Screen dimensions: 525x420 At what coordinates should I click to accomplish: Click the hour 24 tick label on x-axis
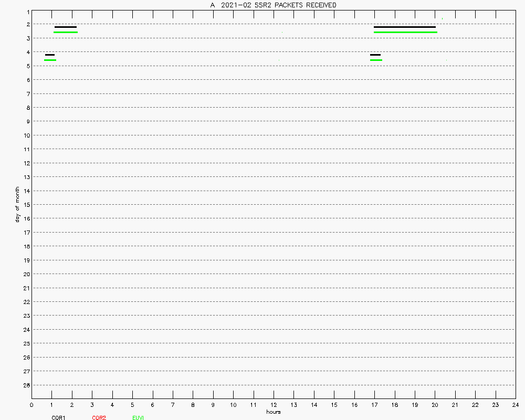coord(515,405)
